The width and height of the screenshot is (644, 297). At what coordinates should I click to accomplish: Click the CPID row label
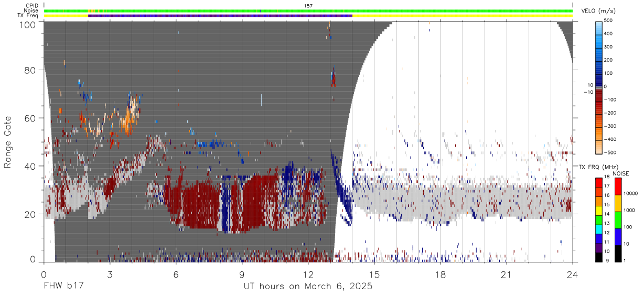31,6
